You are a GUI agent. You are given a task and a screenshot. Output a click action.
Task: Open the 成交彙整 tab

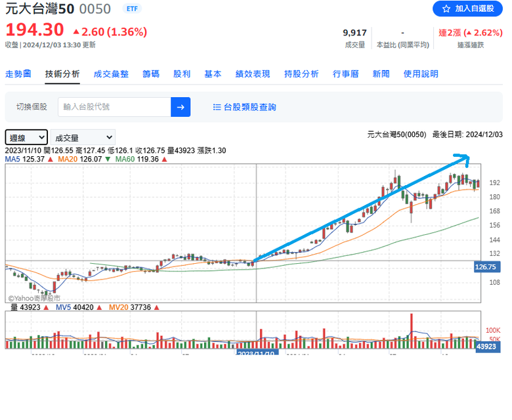pos(111,74)
